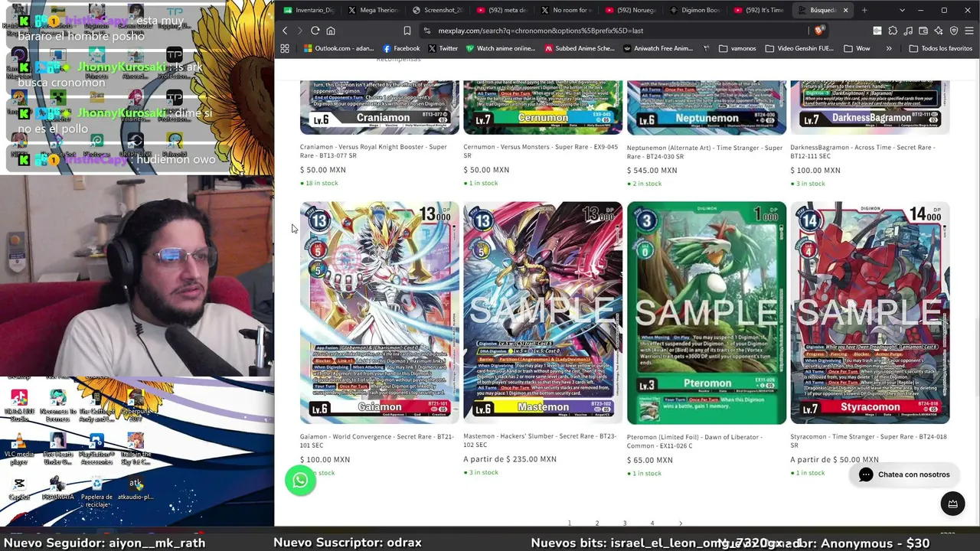Reload the mexplay page
980x551 pixels.
[315, 31]
